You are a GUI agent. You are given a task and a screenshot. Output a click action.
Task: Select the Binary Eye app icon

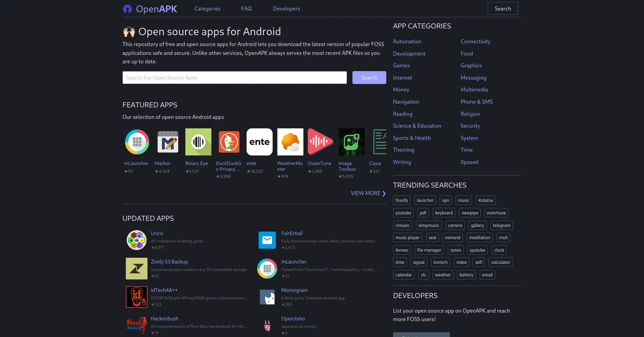tap(198, 142)
